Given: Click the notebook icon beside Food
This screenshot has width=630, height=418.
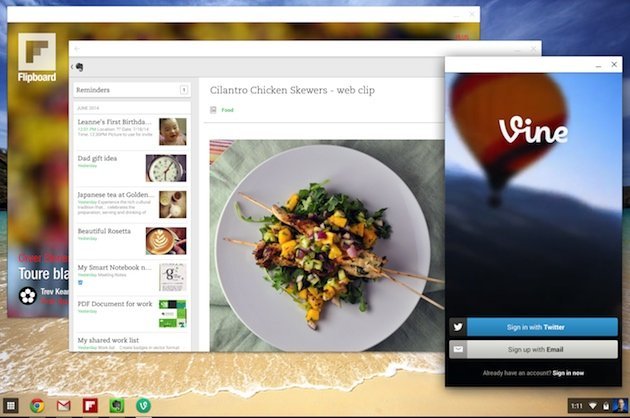Looking at the screenshot, I should 213,110.
